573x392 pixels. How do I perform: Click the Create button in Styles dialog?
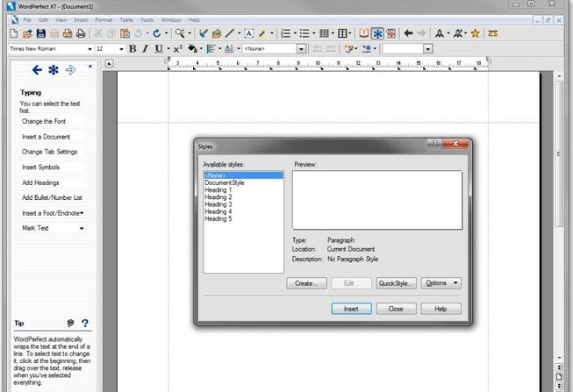pos(306,283)
